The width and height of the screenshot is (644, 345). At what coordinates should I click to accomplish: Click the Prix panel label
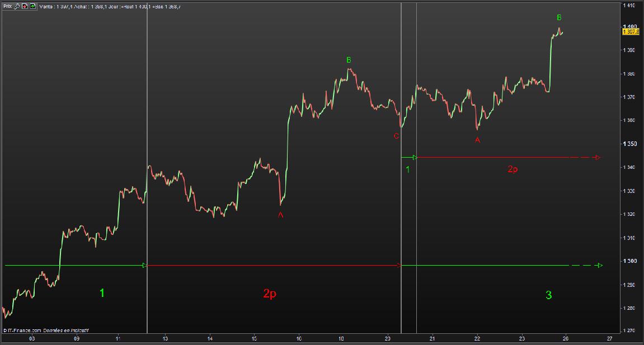point(7,6)
